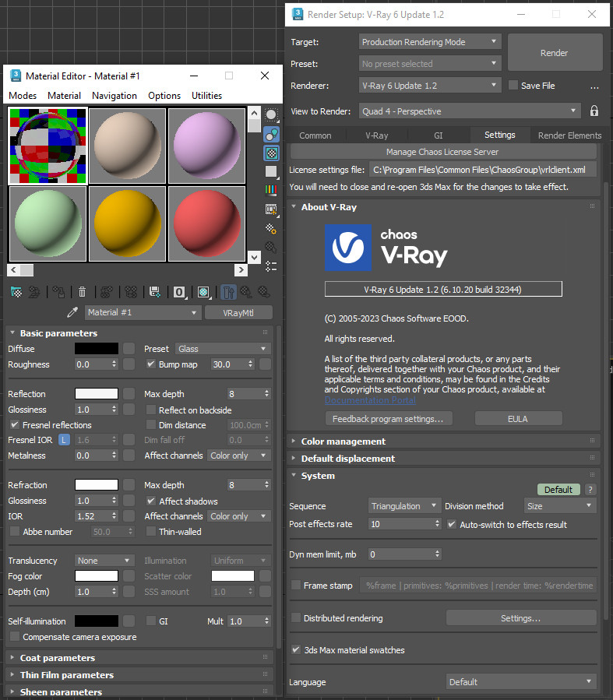Click the Diffuse color swatch
Viewport: 613px width, 700px height.
pyautogui.click(x=97, y=349)
